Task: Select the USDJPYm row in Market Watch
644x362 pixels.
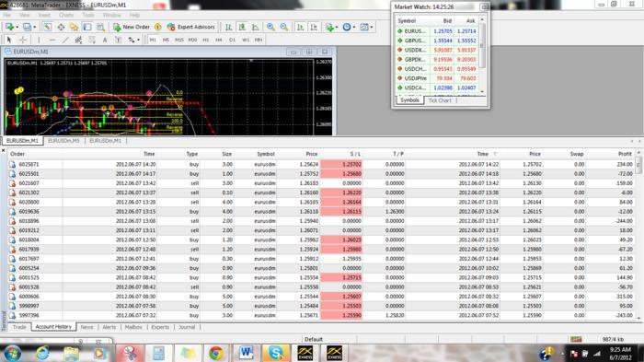Action: pos(436,78)
